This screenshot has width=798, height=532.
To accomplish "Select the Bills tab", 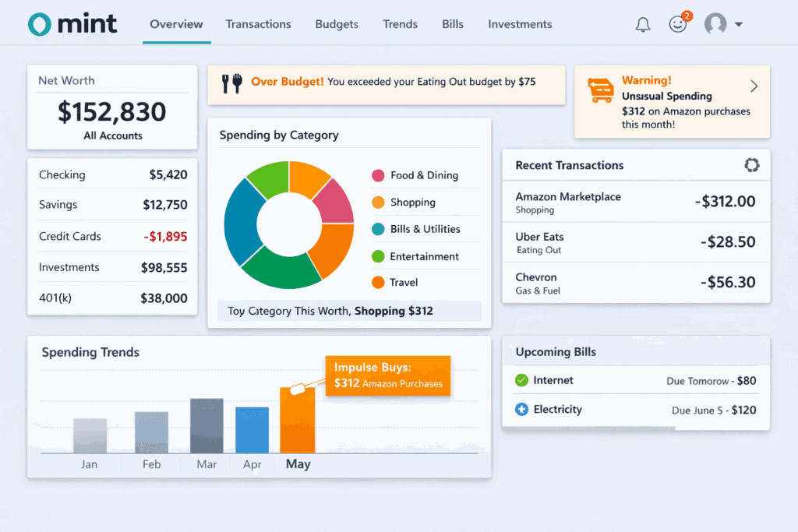I will click(x=453, y=24).
